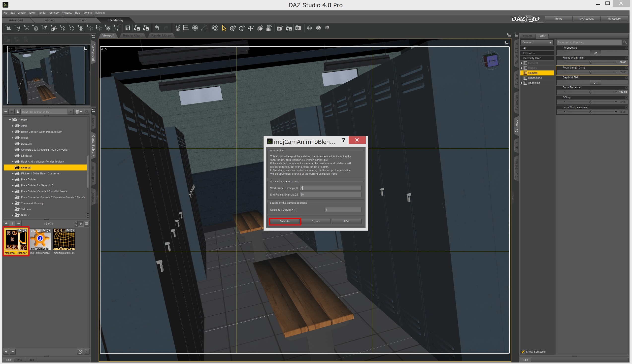Image resolution: width=632 pixels, height=364 pixels.
Task: Click the My Account link button
Action: click(586, 19)
